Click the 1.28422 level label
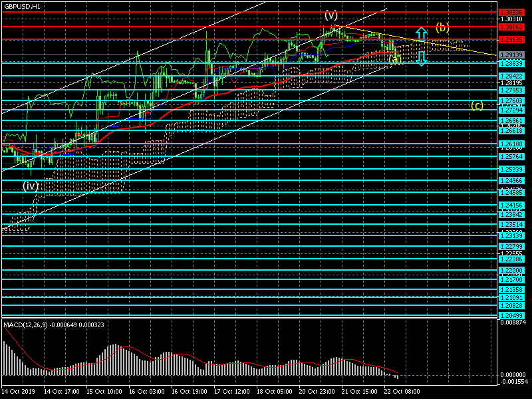The image size is (532, 399). point(511,76)
